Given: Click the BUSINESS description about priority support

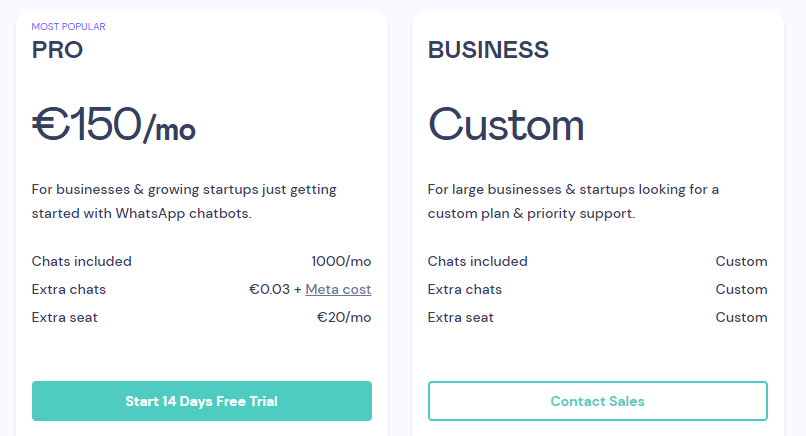Looking at the screenshot, I should click(573, 201).
